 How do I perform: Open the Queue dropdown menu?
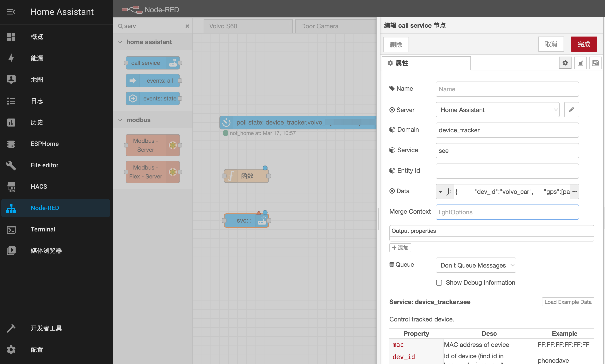[476, 265]
